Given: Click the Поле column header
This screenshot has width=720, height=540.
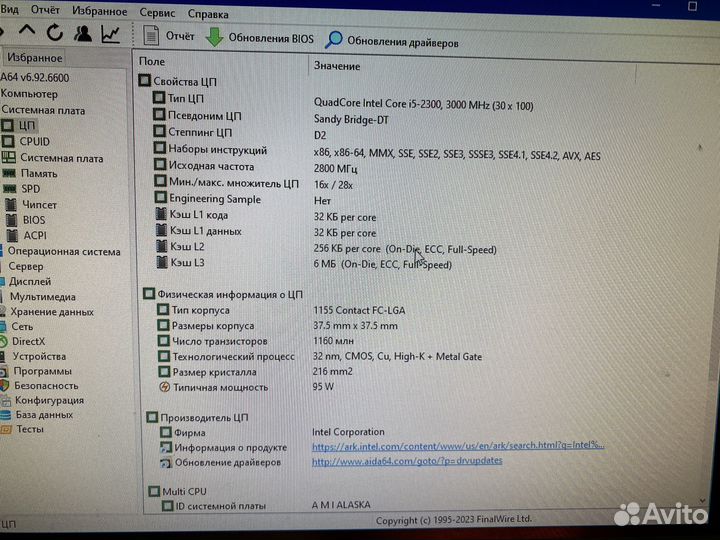Looking at the screenshot, I should (152, 62).
